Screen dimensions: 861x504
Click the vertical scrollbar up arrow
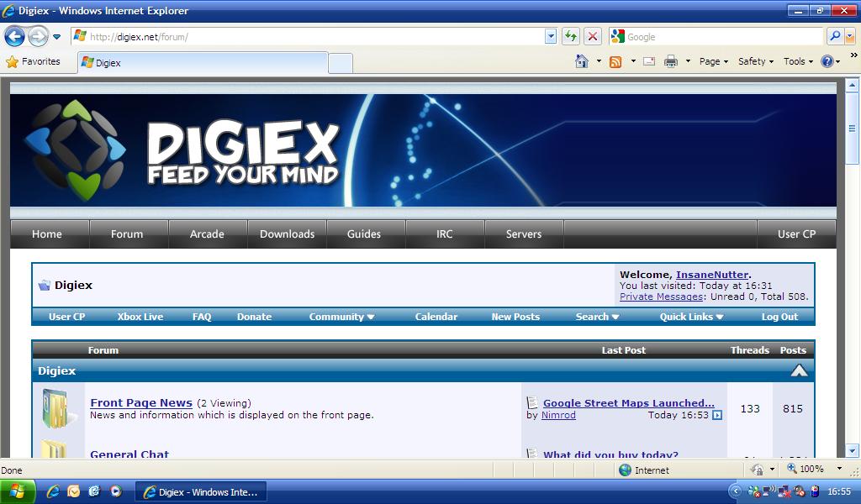[x=853, y=85]
